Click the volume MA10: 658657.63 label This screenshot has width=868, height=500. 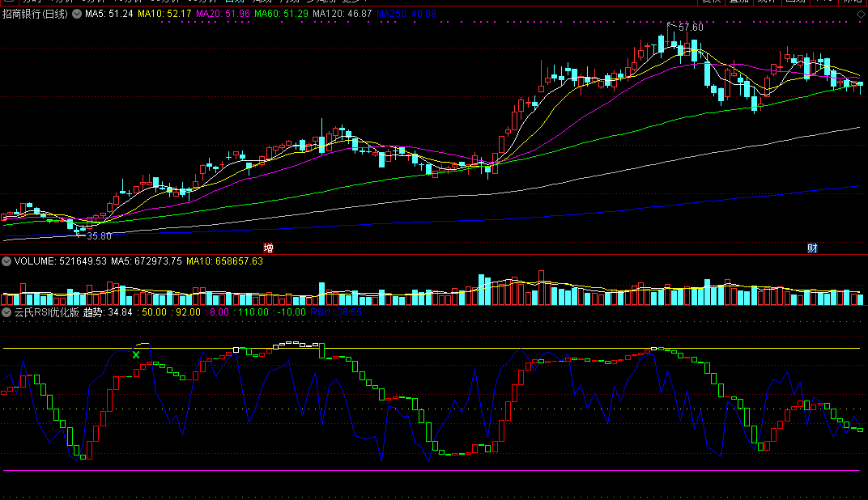225,261
